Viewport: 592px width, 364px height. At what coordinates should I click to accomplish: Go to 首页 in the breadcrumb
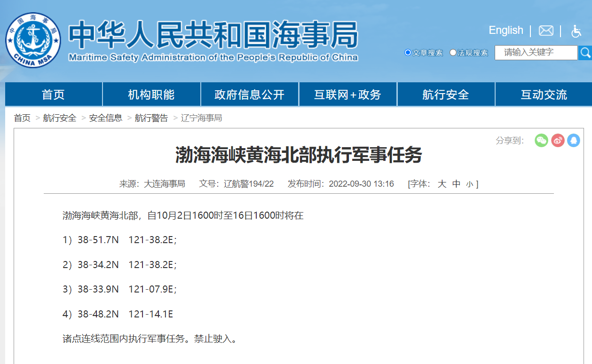click(x=22, y=118)
